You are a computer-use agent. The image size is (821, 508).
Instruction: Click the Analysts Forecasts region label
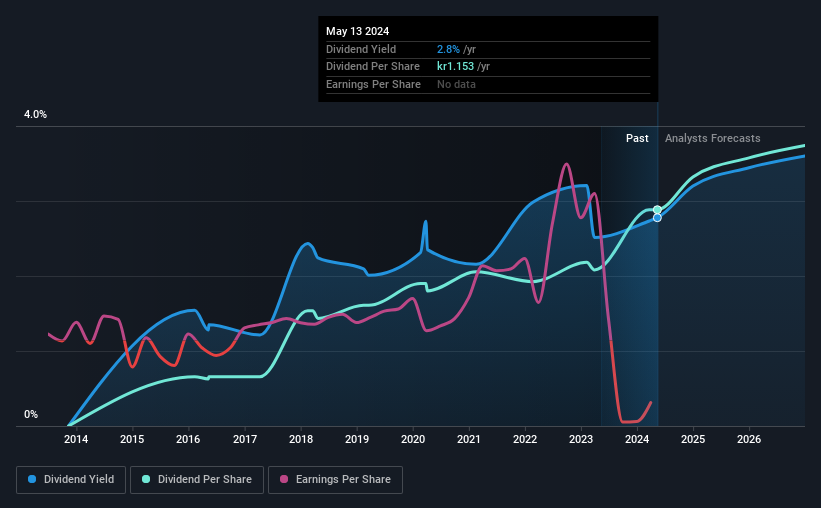[x=713, y=138]
